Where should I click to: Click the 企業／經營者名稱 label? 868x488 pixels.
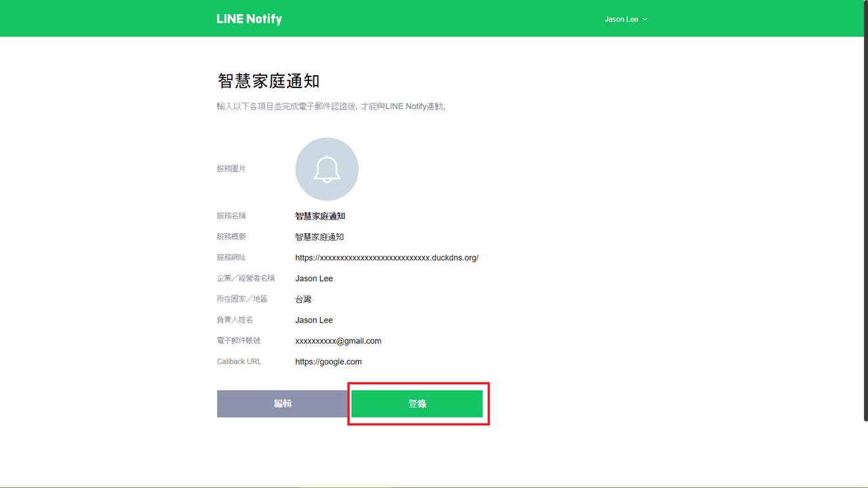pyautogui.click(x=246, y=279)
